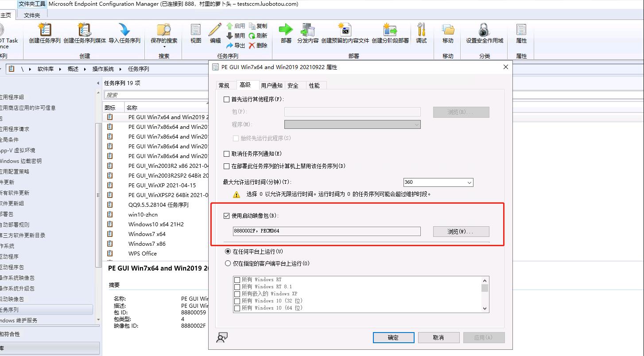
Task: Click 名称 column header
Action: tap(132, 108)
